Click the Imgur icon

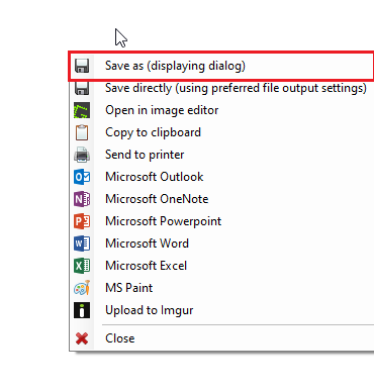click(x=82, y=310)
